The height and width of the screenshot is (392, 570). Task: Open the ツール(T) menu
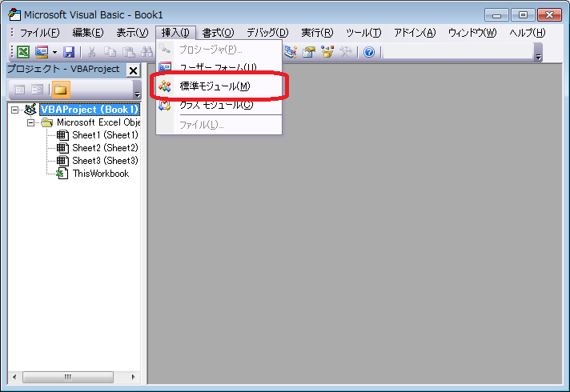coord(363,33)
